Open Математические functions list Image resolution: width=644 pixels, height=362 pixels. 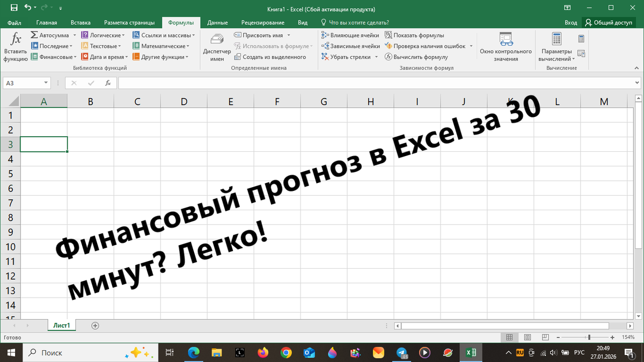(160, 46)
